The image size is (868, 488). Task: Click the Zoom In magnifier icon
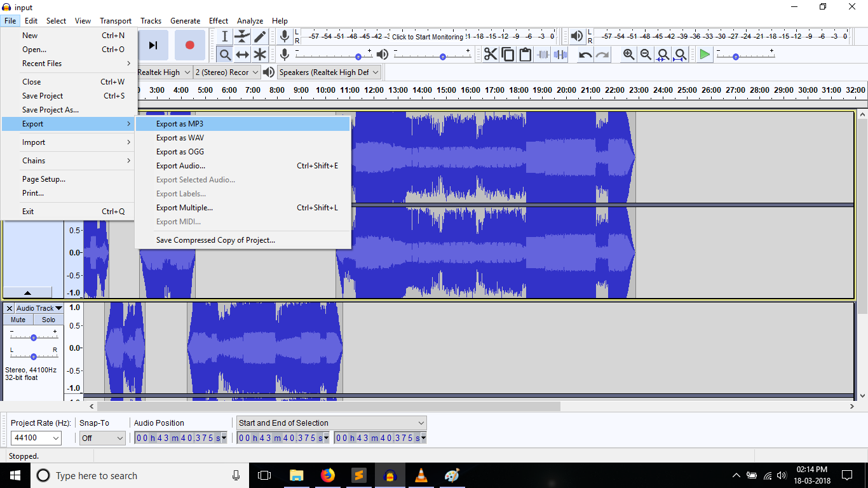pyautogui.click(x=628, y=55)
